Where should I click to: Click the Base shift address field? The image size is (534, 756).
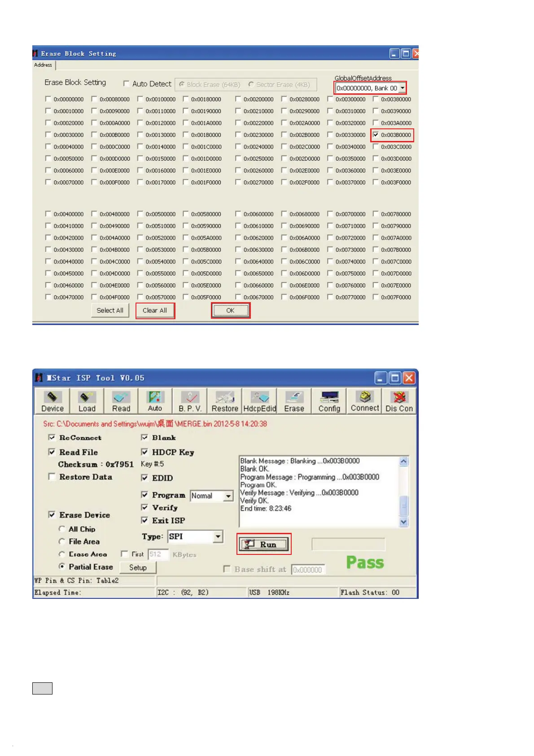[308, 570]
